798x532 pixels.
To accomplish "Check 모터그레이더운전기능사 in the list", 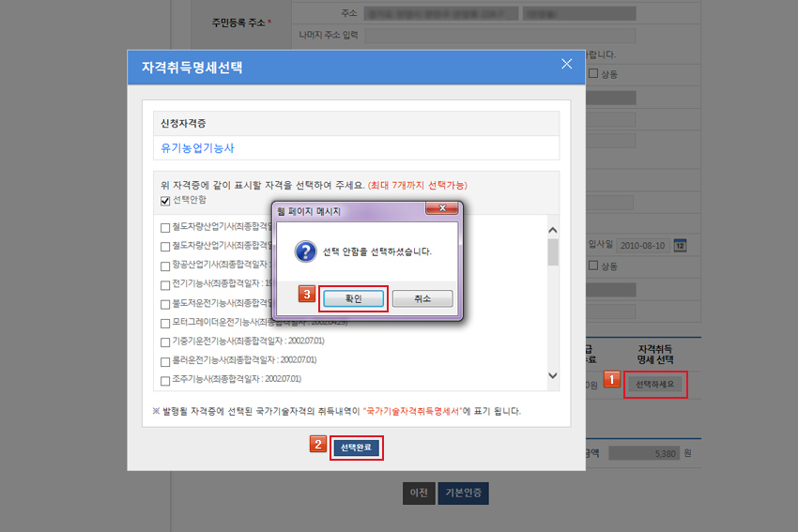I will click(165, 324).
